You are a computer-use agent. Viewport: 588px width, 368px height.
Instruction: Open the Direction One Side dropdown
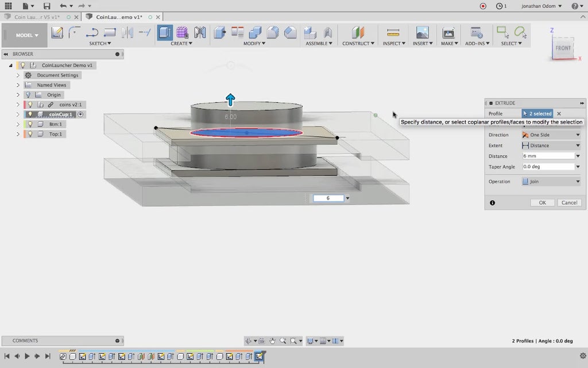(551, 135)
